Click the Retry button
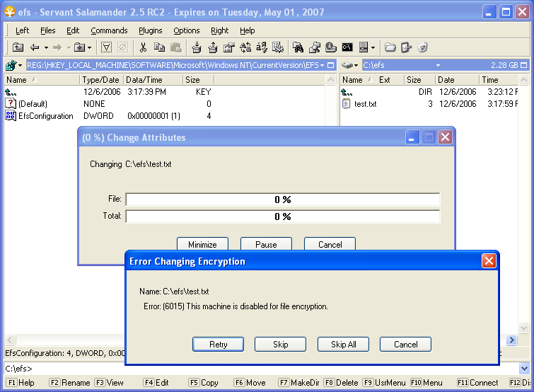This screenshot has height=392, width=534. 218,344
